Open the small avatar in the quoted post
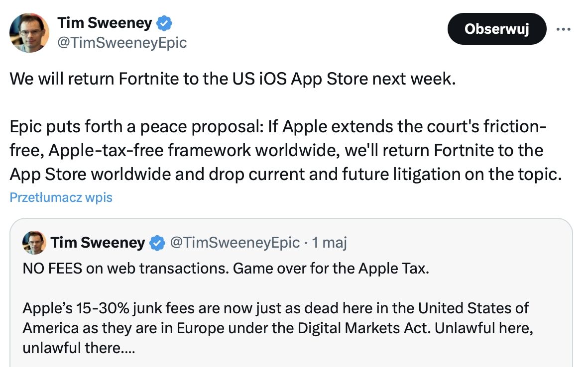This screenshot has height=367, width=588. tap(34, 243)
